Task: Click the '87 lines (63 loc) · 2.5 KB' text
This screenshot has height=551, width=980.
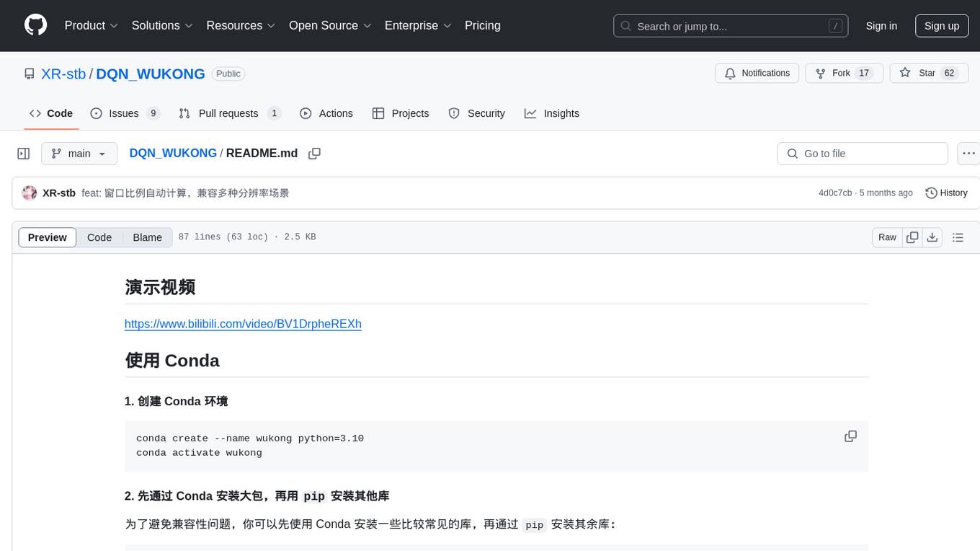Action: [x=247, y=237]
